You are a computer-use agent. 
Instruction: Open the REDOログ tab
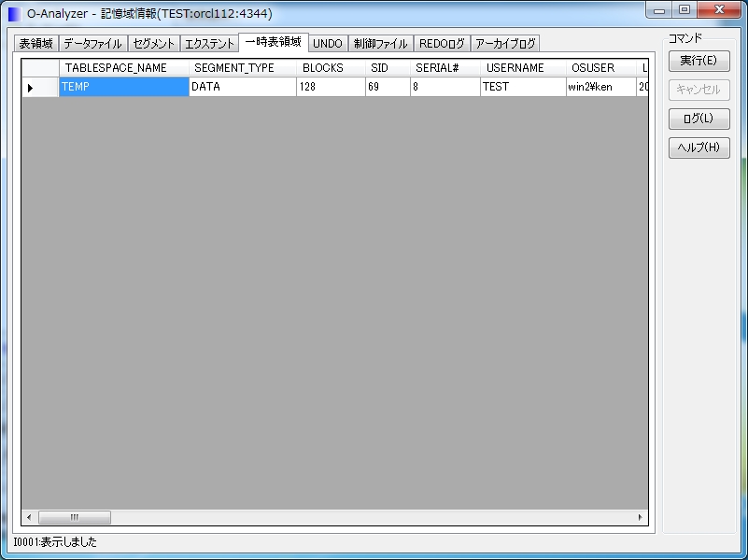click(442, 44)
